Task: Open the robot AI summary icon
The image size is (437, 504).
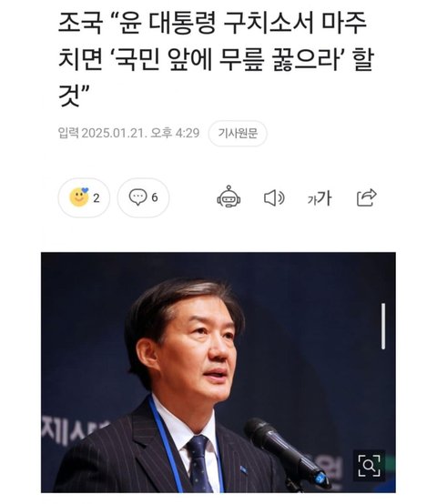Action: (x=229, y=197)
